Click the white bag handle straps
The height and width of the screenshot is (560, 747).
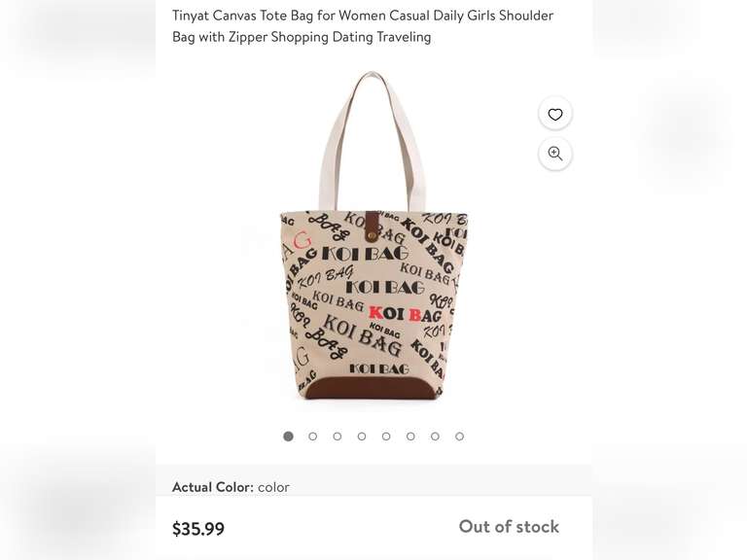(372, 142)
